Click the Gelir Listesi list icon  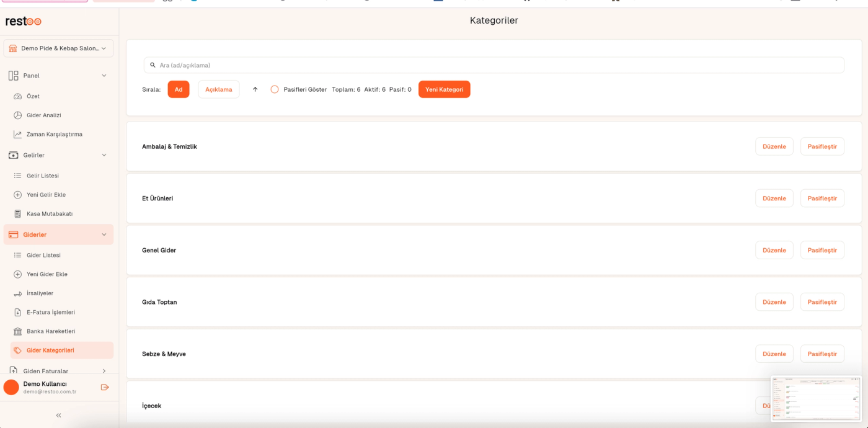tap(17, 176)
